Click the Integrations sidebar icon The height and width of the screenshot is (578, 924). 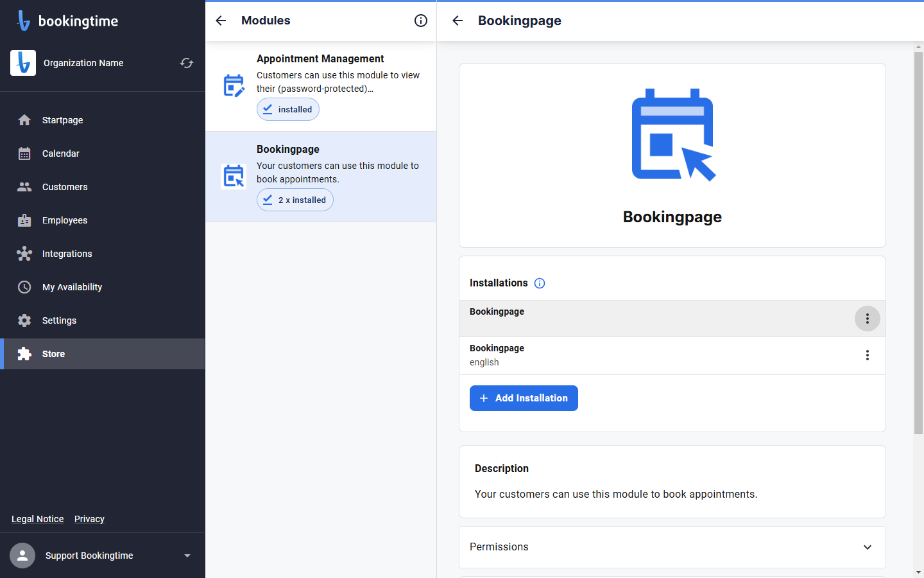coord(24,254)
